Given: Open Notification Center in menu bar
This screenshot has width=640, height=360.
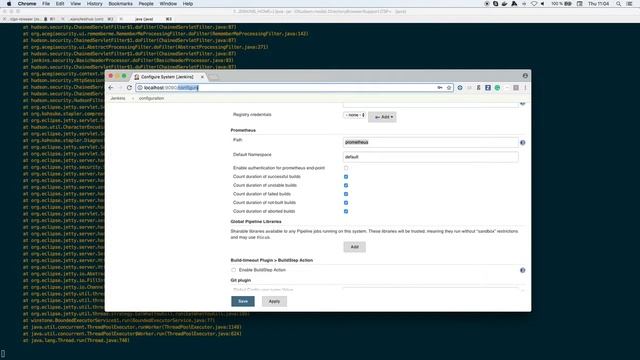Looking at the screenshot, I should (x=629, y=4).
